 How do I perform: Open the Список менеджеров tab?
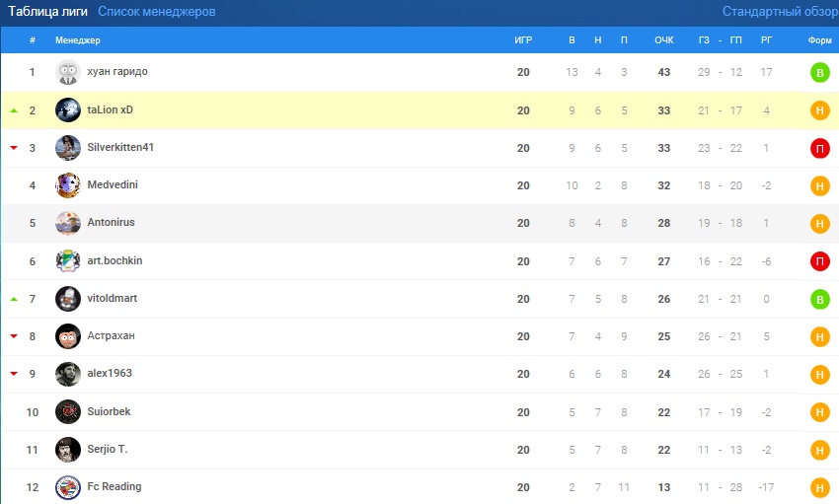[156, 12]
